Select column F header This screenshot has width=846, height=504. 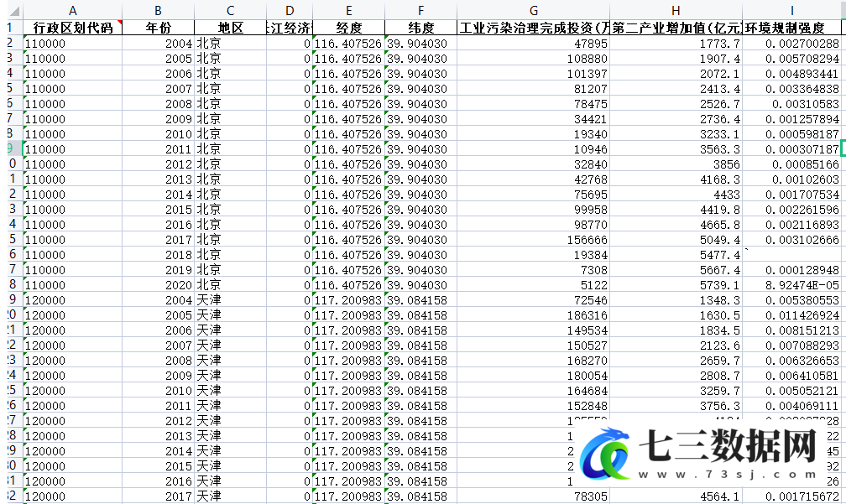click(x=420, y=11)
